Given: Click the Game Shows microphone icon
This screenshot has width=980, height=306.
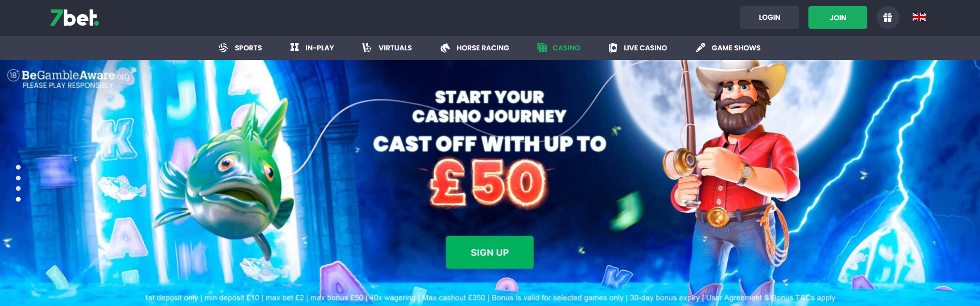Looking at the screenshot, I should coord(700,48).
